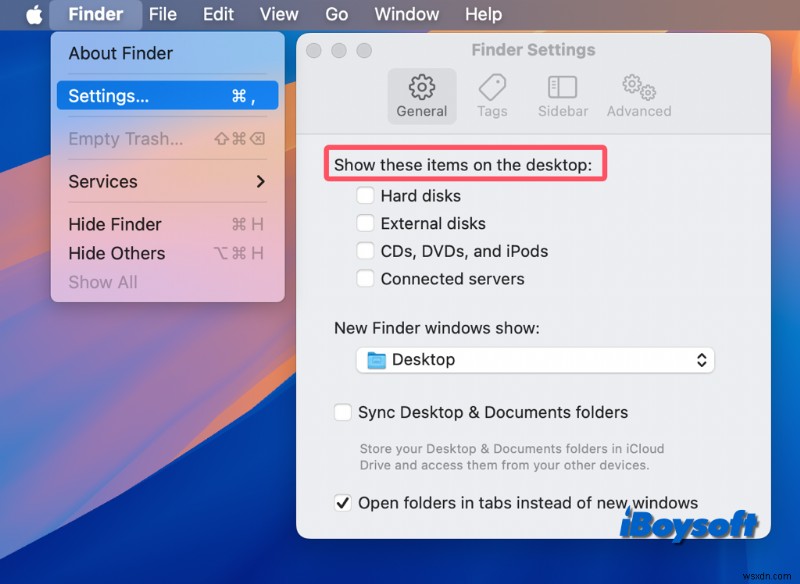Open the New Finder windows show dropdown
This screenshot has width=800, height=584.
535,360
